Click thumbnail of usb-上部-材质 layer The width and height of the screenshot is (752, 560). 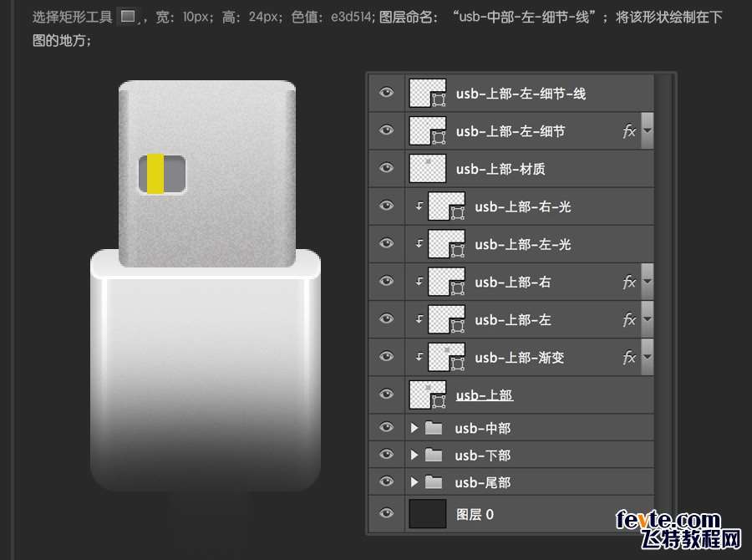point(427,169)
